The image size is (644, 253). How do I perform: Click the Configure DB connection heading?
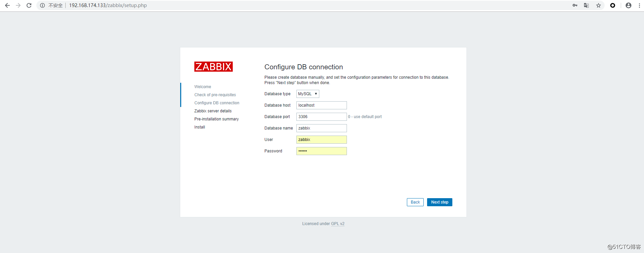point(303,67)
